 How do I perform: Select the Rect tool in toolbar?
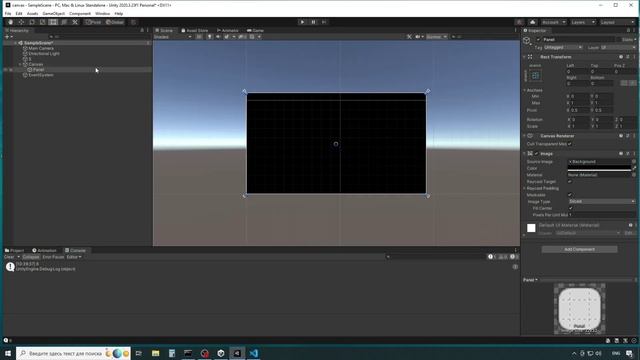click(53, 22)
